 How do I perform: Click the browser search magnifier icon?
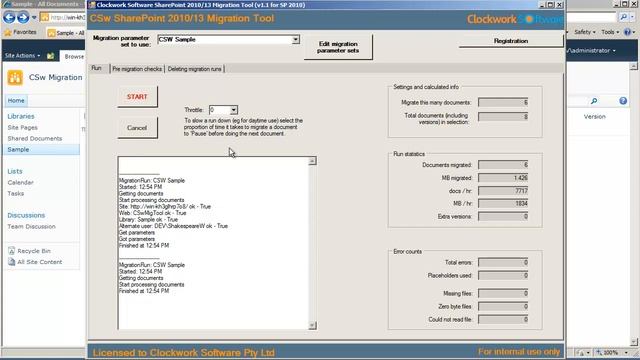(x=623, y=17)
